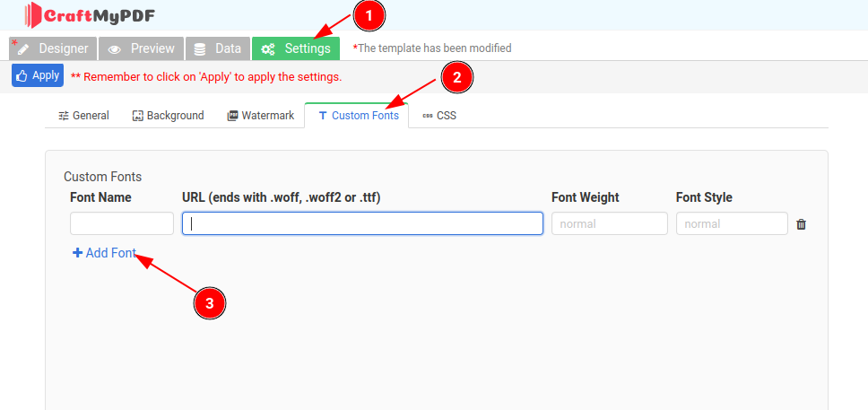Open the Watermark tab
The width and height of the screenshot is (868, 410).
(260, 116)
